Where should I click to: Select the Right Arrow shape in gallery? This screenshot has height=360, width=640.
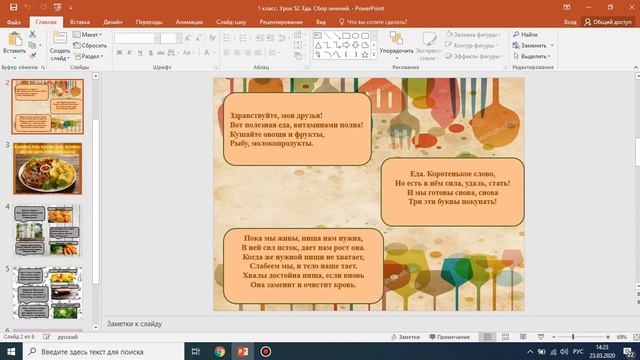[346, 45]
